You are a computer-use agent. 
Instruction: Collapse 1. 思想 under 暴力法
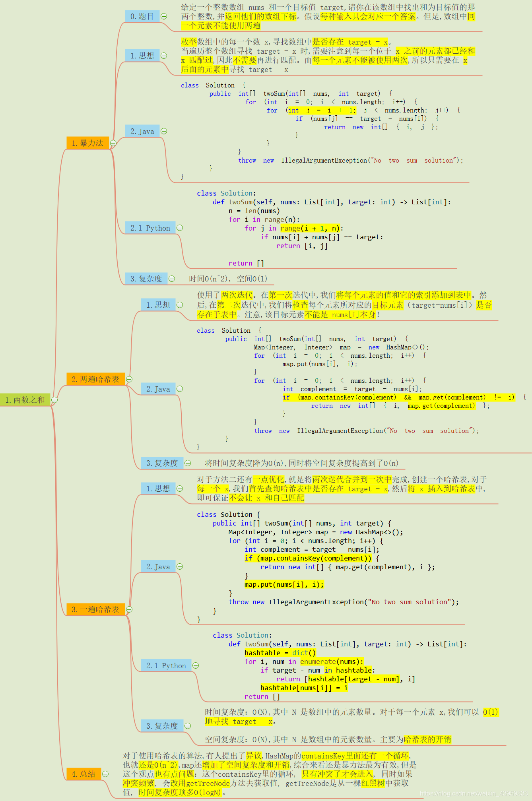164,56
